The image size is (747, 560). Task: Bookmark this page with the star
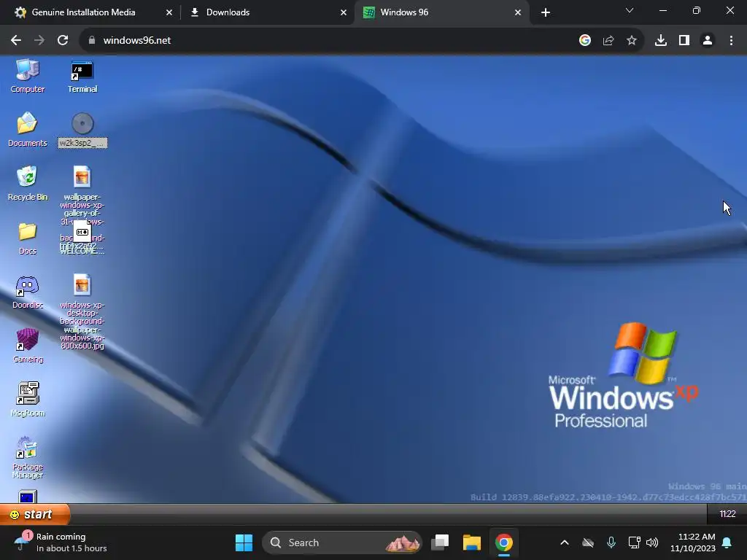[x=632, y=41]
